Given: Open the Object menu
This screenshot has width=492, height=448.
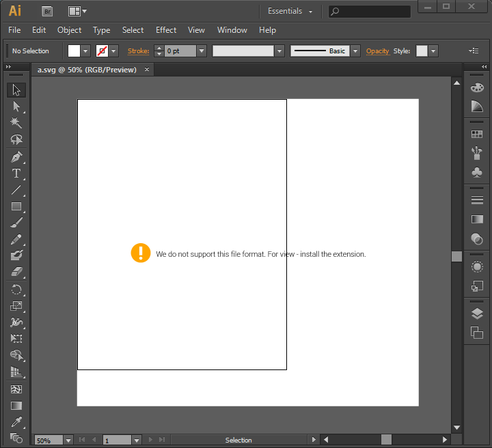Looking at the screenshot, I should click(69, 30).
